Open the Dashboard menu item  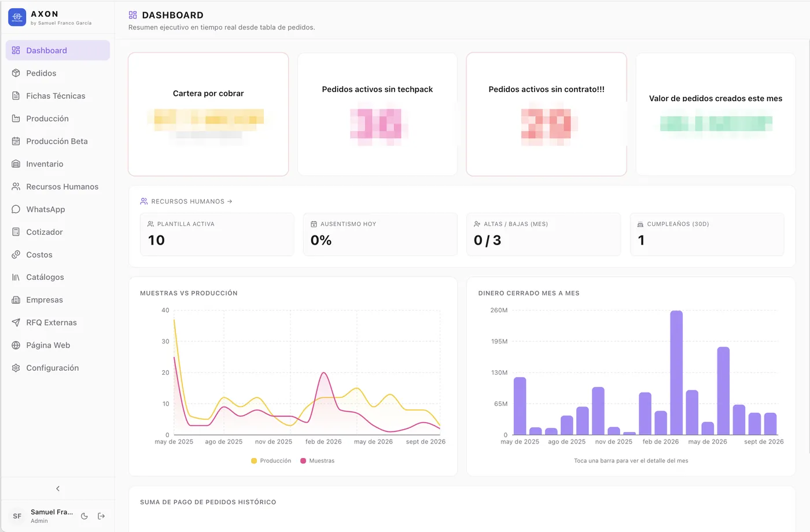click(58, 50)
